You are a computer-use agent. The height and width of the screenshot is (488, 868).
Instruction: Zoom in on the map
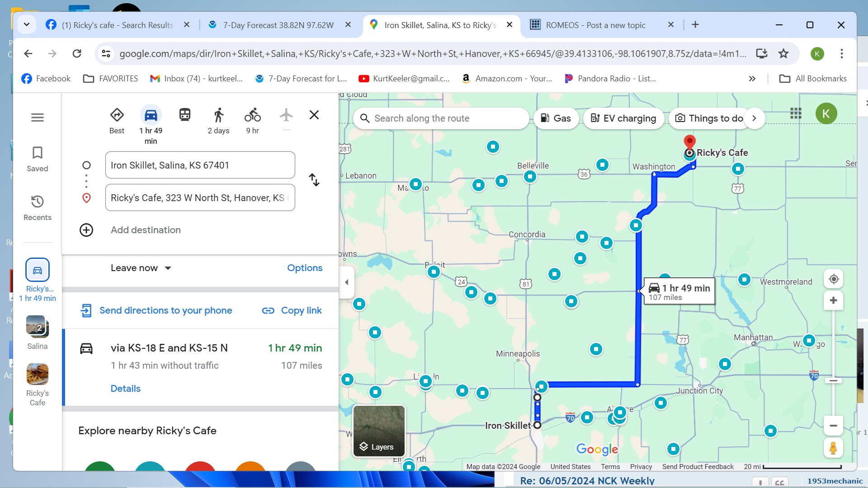click(834, 300)
